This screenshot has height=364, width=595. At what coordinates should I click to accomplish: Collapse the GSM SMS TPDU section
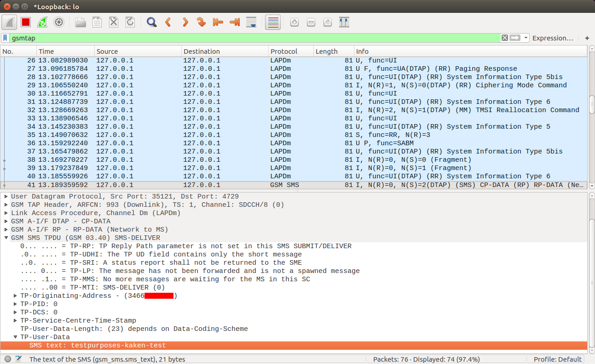(x=6, y=238)
